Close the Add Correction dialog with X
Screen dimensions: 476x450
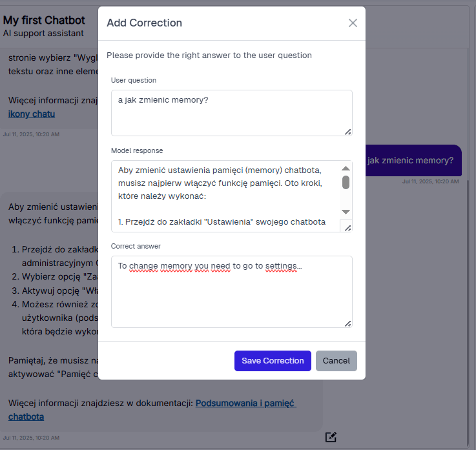click(353, 23)
